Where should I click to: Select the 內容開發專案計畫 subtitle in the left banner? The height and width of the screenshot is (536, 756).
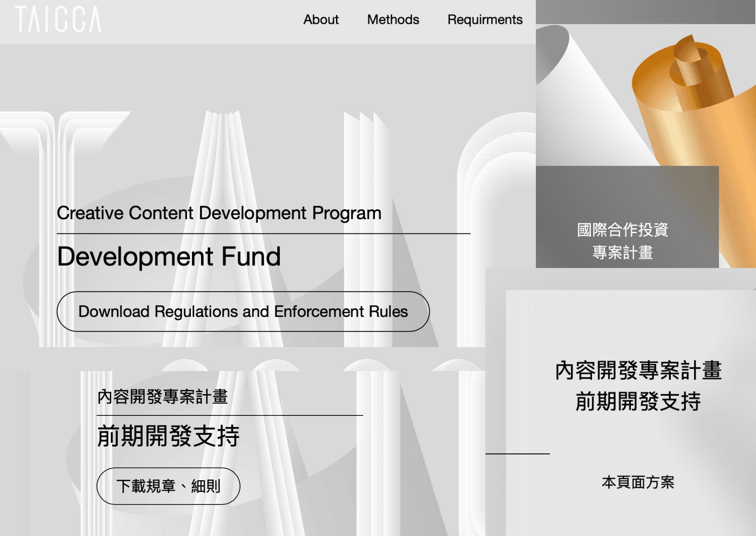[163, 396]
